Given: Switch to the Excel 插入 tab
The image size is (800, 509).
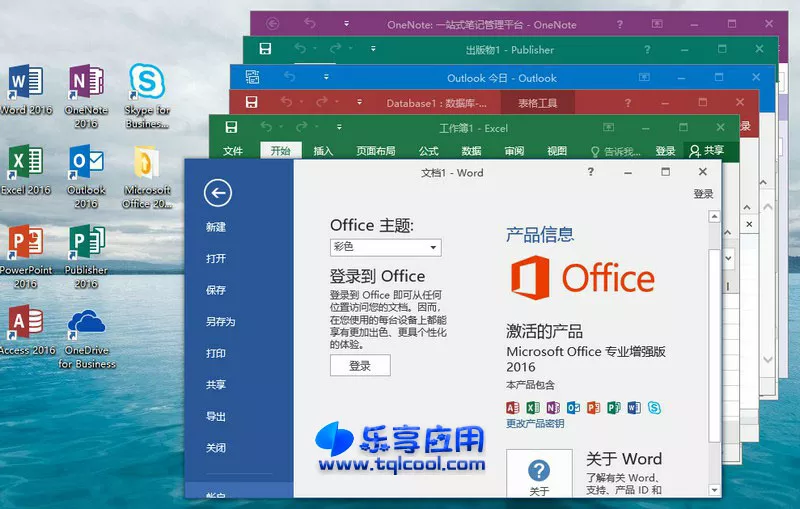Looking at the screenshot, I should (323, 151).
